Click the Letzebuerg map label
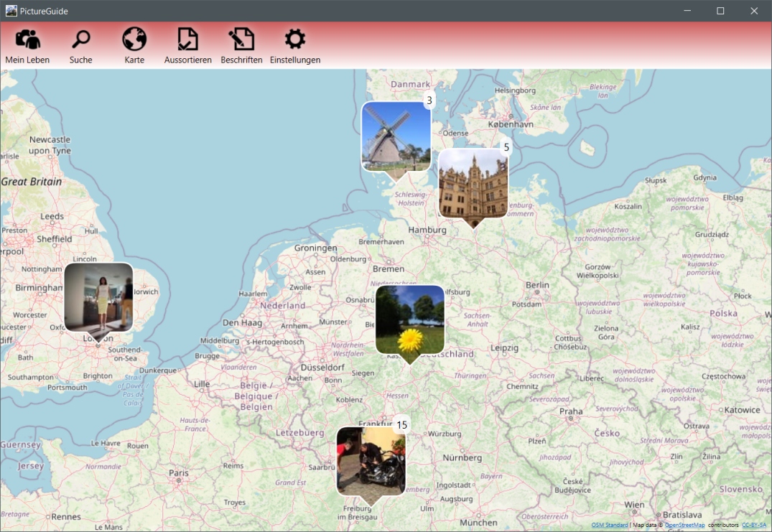Image resolution: width=772 pixels, height=532 pixels. pyautogui.click(x=300, y=433)
